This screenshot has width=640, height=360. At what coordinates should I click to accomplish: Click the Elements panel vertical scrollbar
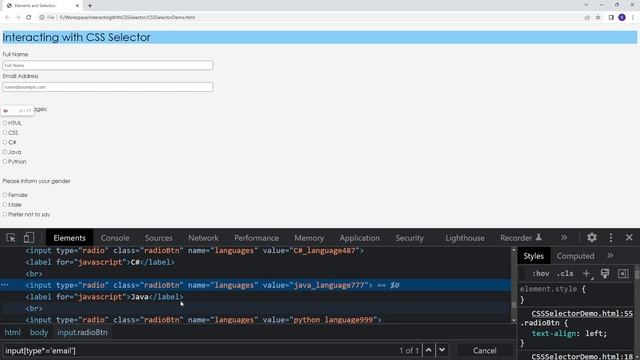point(513,285)
